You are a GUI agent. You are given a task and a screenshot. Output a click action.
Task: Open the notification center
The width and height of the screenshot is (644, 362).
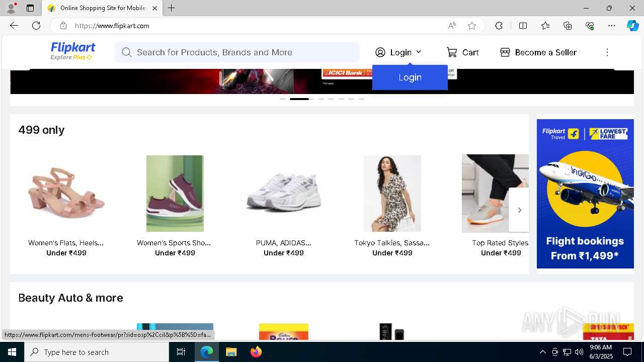click(627, 352)
